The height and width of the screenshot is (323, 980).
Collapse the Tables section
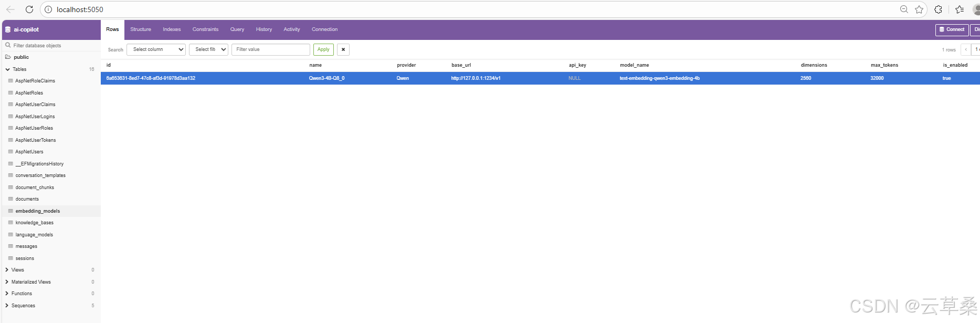[x=7, y=69]
